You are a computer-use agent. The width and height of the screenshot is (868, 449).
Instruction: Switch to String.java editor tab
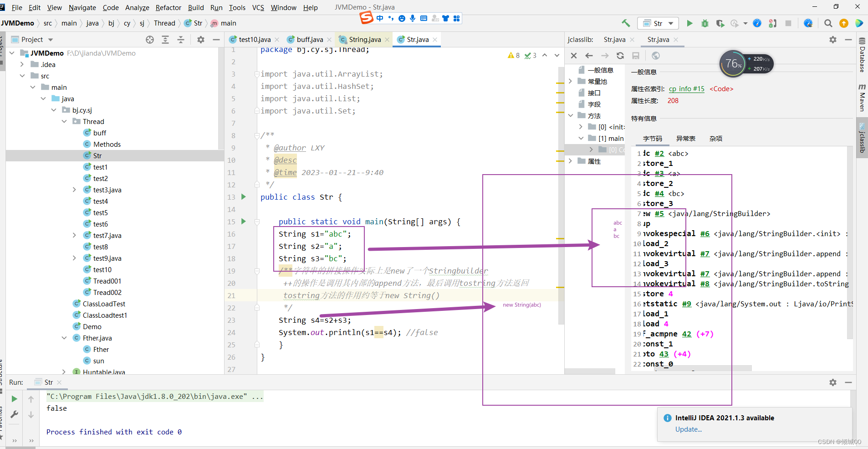[x=365, y=40]
